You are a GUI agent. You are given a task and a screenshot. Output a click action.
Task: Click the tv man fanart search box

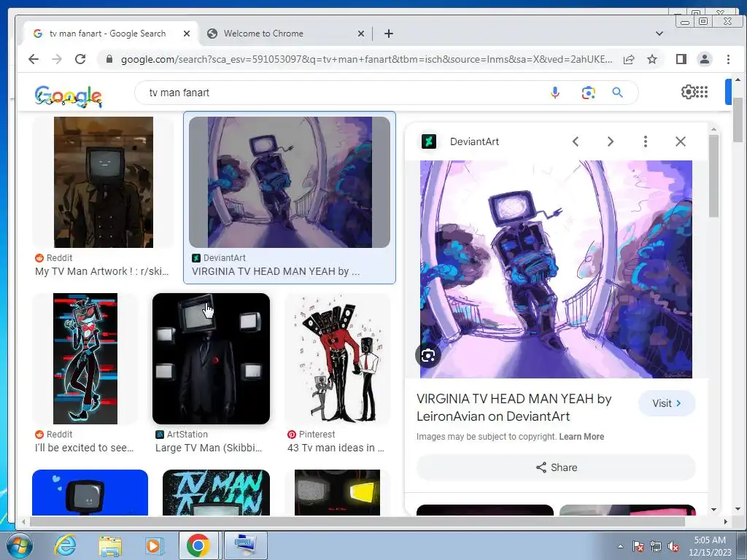(x=343, y=93)
